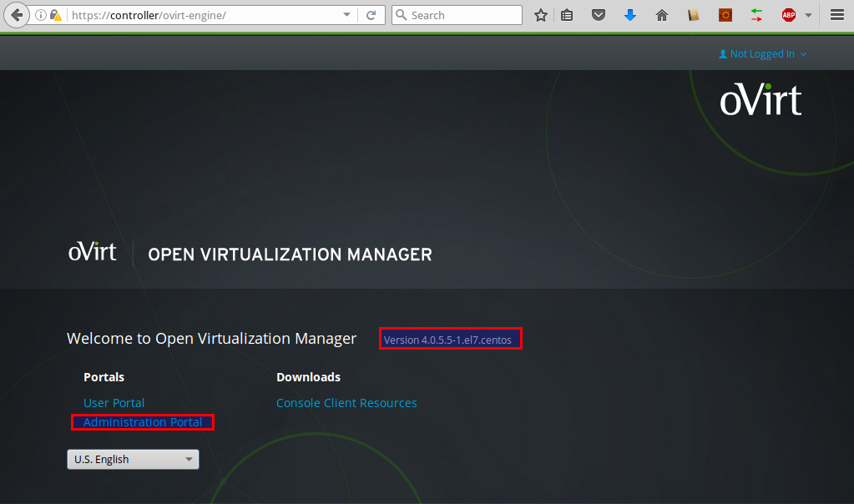This screenshot has width=854, height=504.
Task: Open the orange square extension icon
Action: (725, 15)
